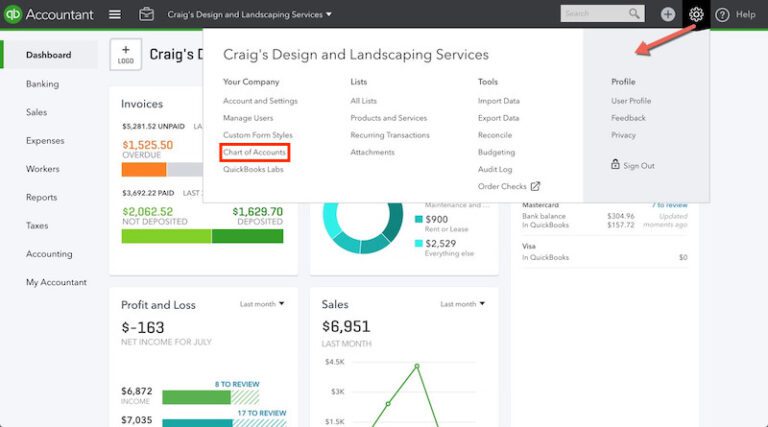This screenshot has width=768, height=427.
Task: Open Attachments list
Action: click(372, 152)
